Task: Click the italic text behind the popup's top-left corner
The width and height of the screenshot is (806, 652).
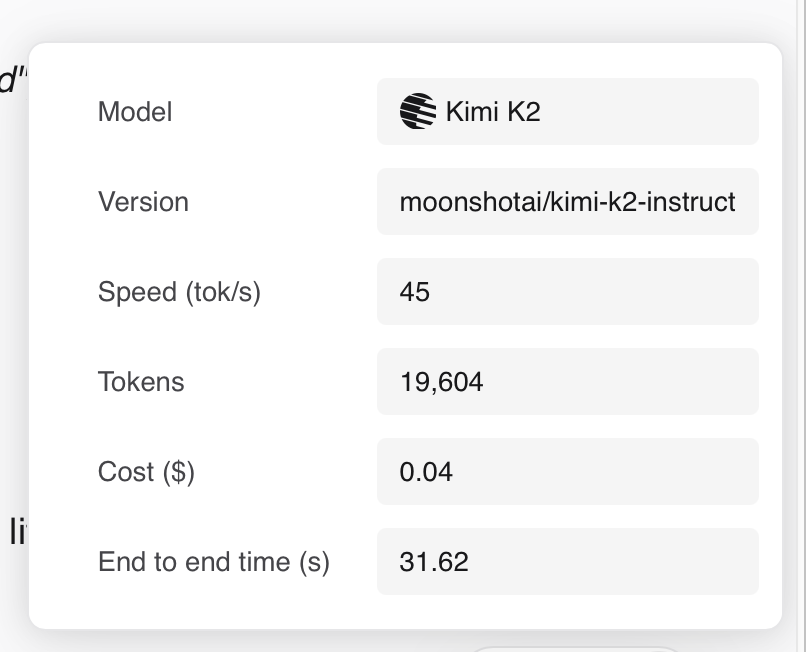Action: click(x=10, y=82)
